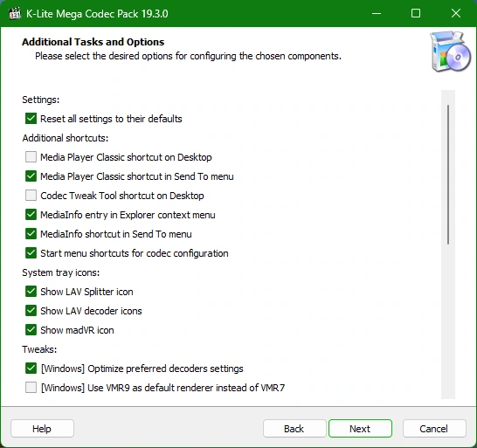Click the 'Additional Tasks and Options' heading

93,42
